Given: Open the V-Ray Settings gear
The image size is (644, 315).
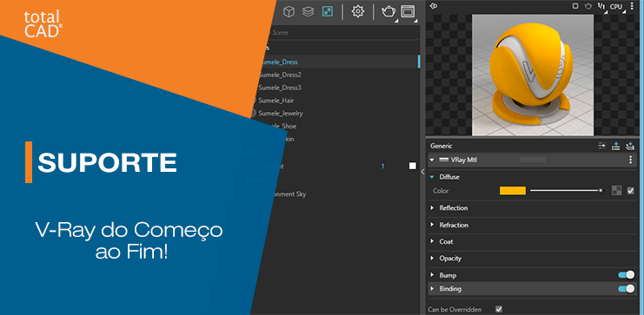Looking at the screenshot, I should [x=358, y=11].
